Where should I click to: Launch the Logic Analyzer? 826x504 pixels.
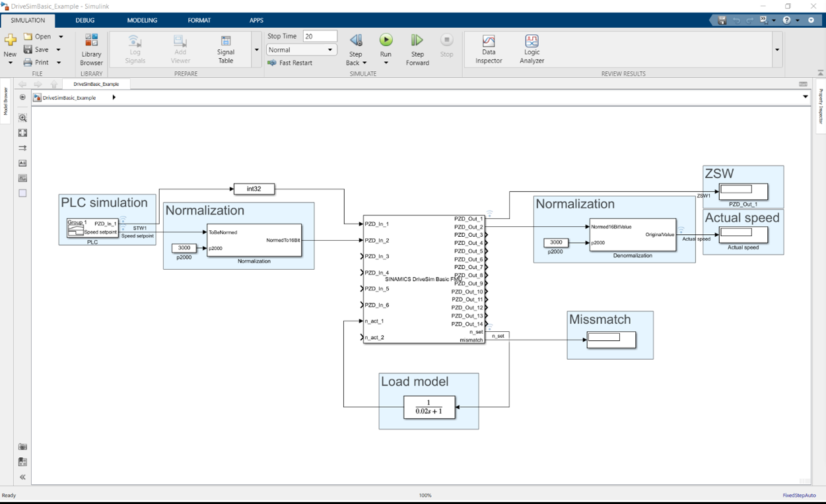[x=532, y=49]
